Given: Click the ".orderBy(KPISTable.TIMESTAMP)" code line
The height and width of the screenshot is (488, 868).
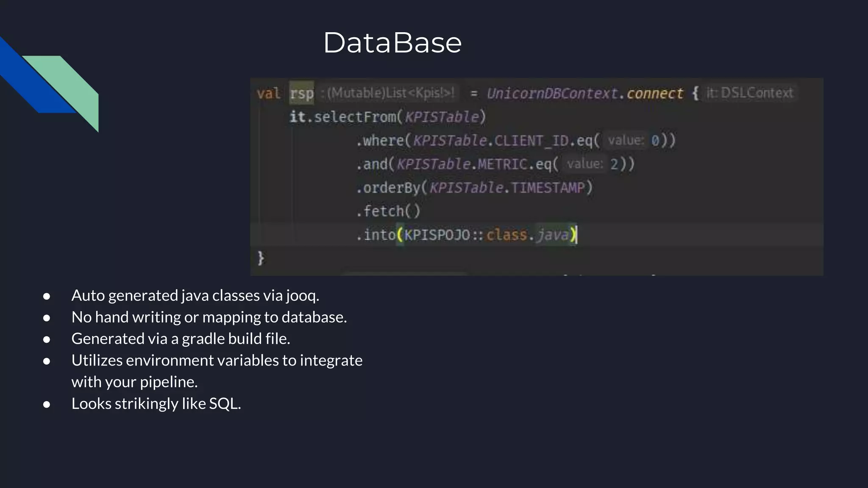Looking at the screenshot, I should (474, 188).
